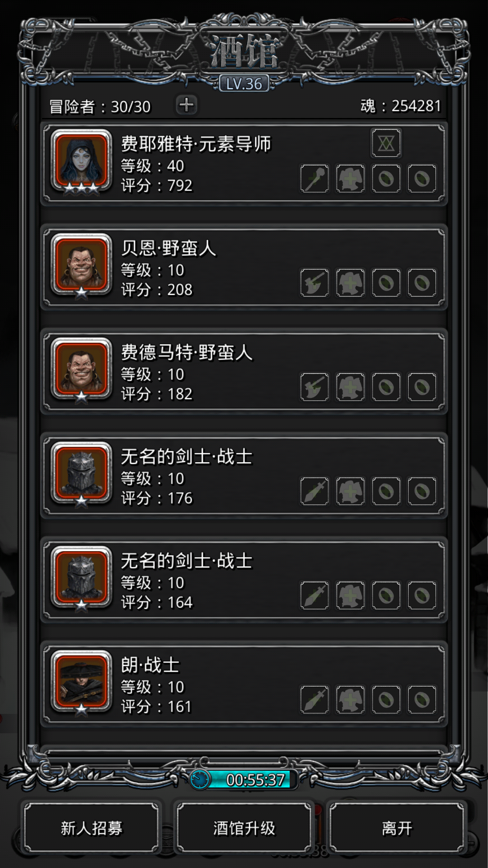The image size is (488, 868).
Task: Tap the plus icon beside 冒险者 30/30
Action: coord(186,105)
